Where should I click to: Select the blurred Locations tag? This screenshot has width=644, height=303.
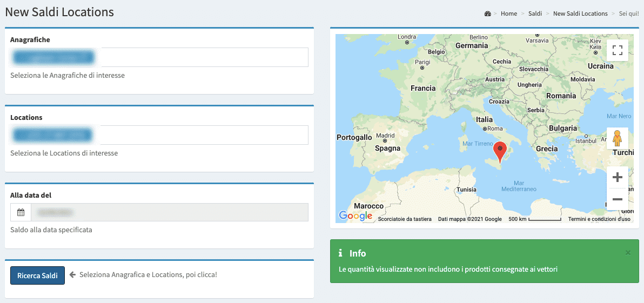coord(52,135)
